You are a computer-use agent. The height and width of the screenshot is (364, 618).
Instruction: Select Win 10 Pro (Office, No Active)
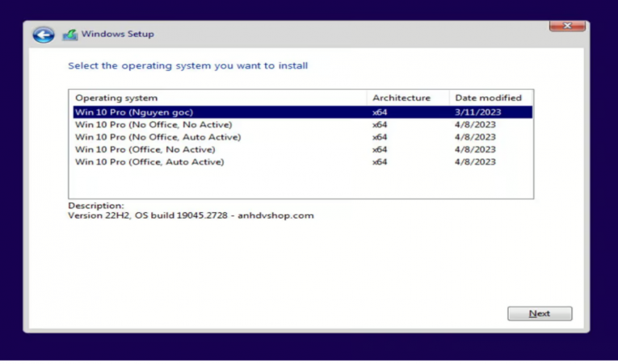(303, 149)
